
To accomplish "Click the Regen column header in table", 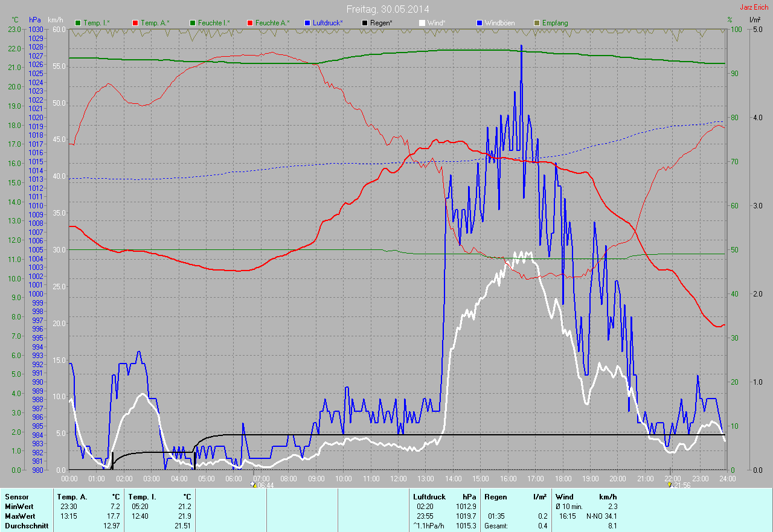I will (495, 497).
